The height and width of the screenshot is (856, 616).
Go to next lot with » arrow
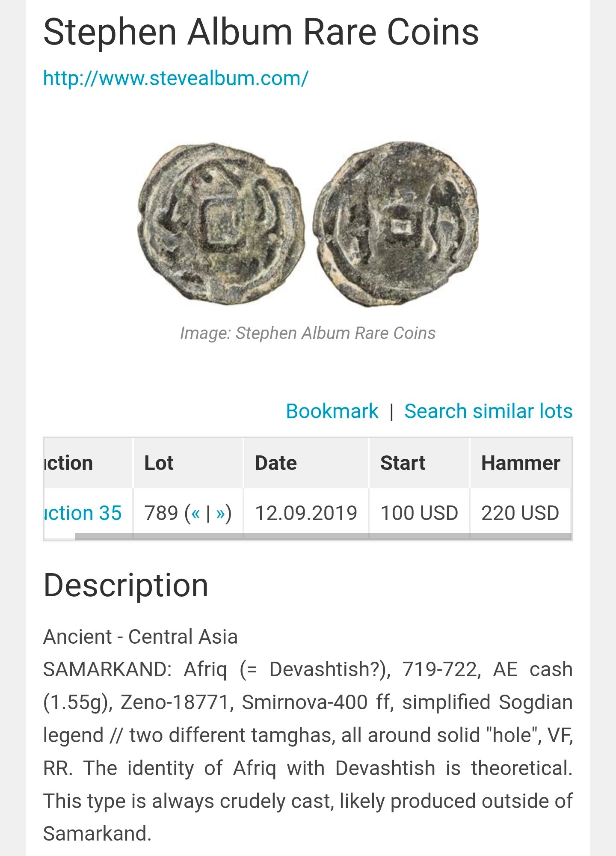[221, 513]
